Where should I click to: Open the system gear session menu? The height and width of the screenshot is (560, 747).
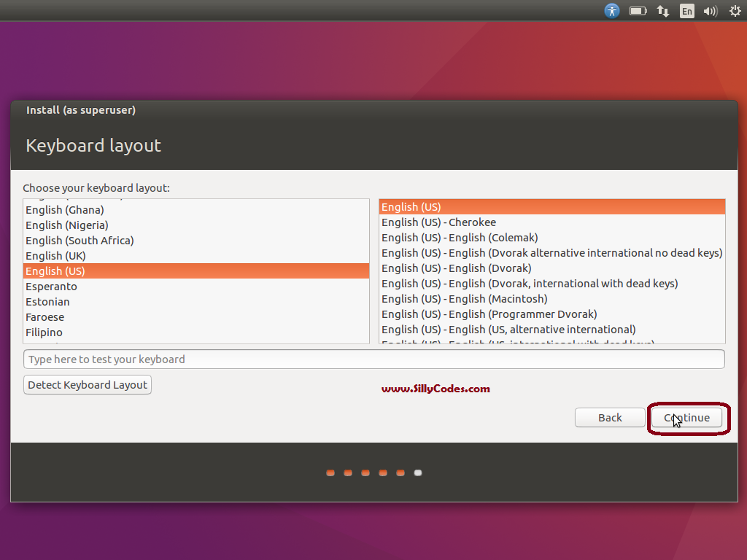735,11
